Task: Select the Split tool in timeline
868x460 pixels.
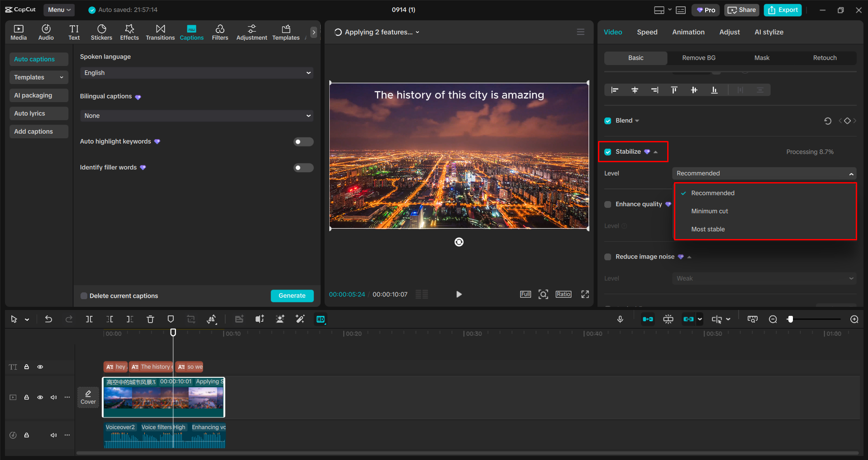Action: pyautogui.click(x=89, y=319)
